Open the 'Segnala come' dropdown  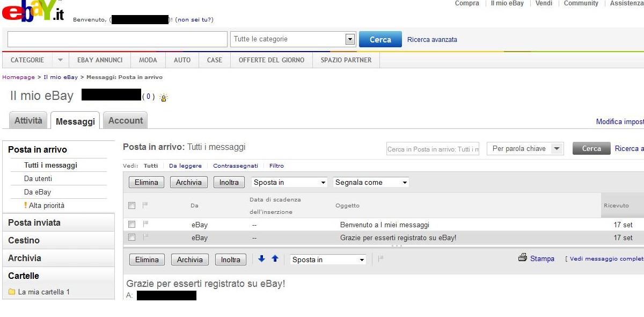tap(371, 182)
